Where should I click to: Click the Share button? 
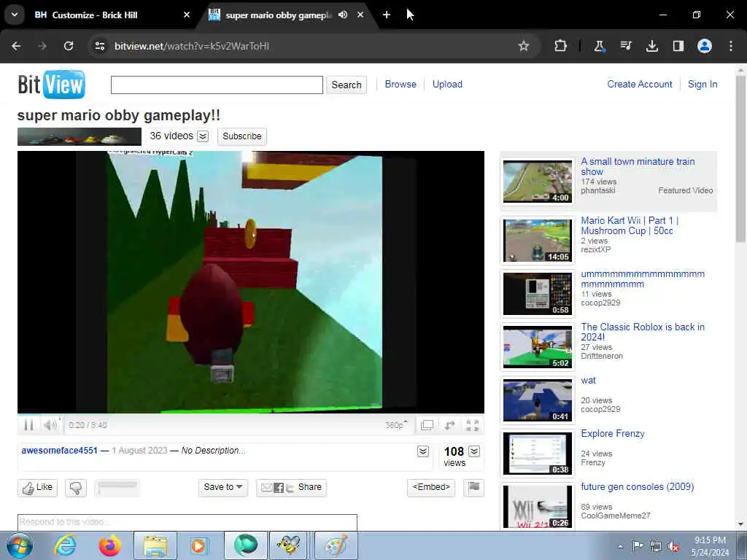(x=291, y=487)
